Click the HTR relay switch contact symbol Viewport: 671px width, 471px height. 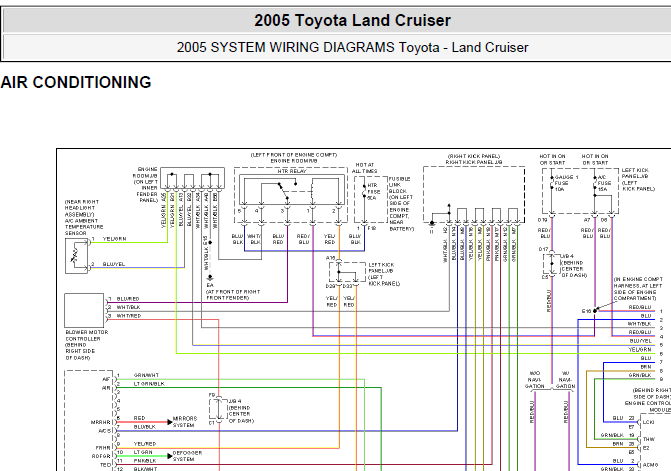point(283,191)
